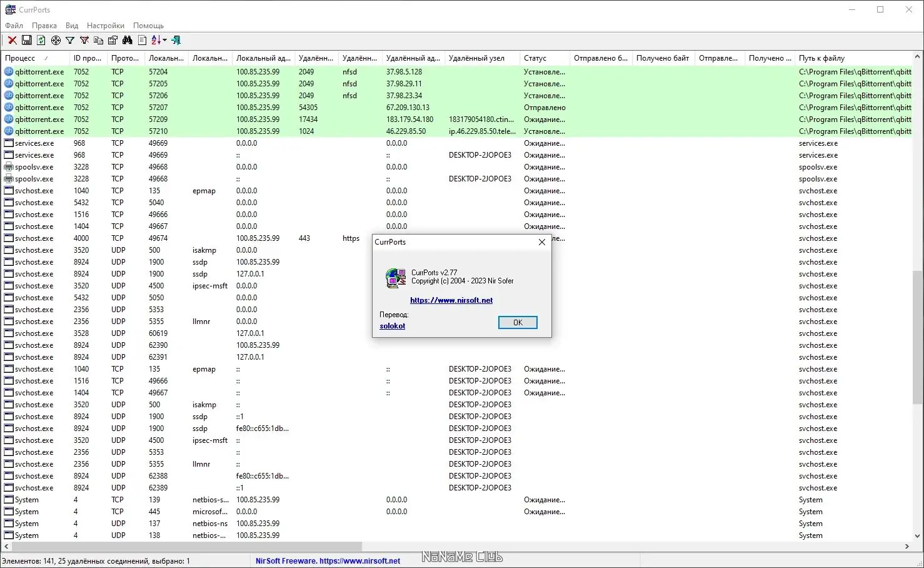
Task: Click the CurrPorts logo in About dialog
Action: (x=396, y=278)
